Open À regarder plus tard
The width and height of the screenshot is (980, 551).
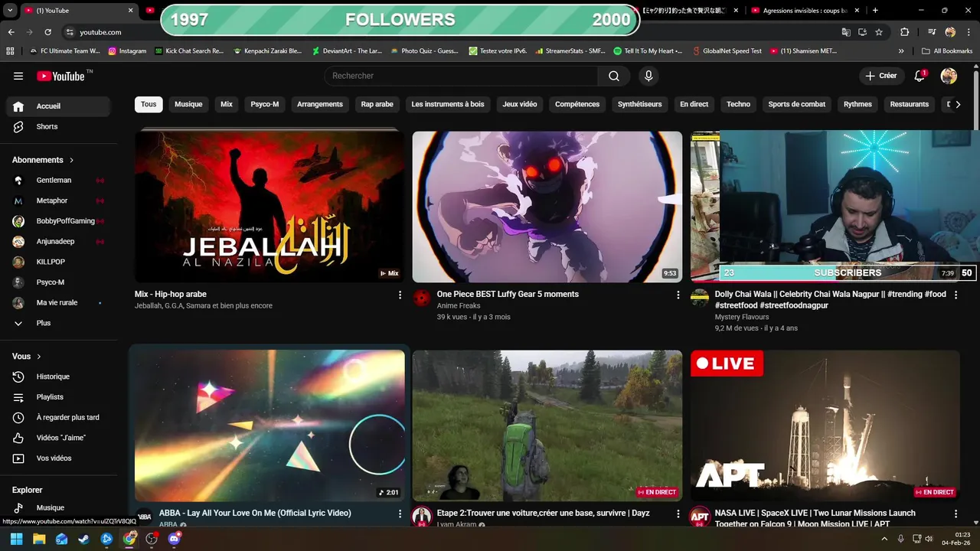(59, 418)
